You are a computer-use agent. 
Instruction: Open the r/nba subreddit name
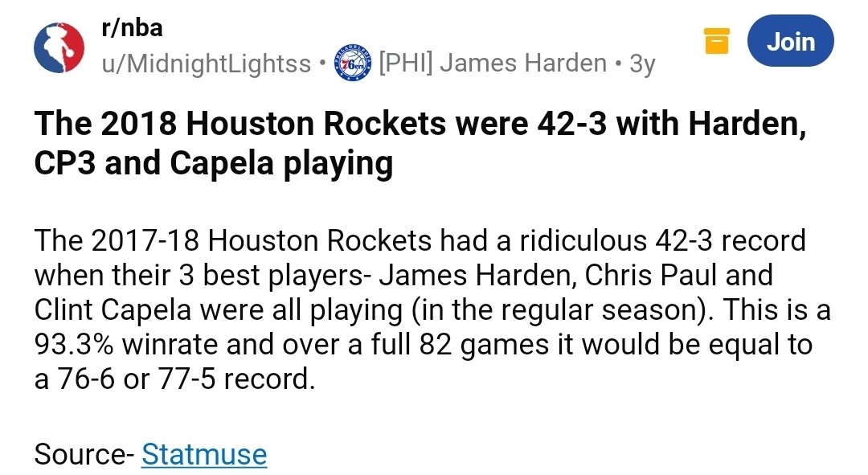(132, 29)
